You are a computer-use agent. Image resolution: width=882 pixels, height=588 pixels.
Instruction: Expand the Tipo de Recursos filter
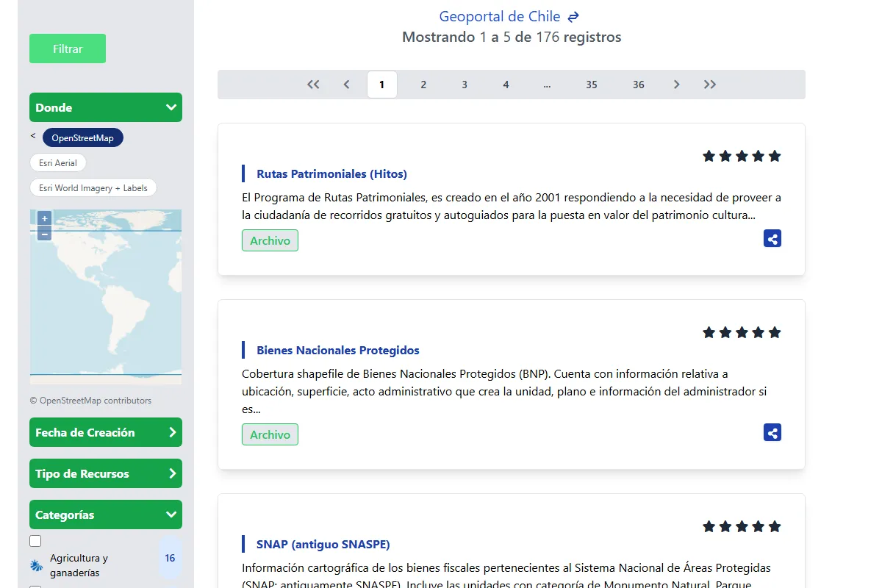[106, 473]
